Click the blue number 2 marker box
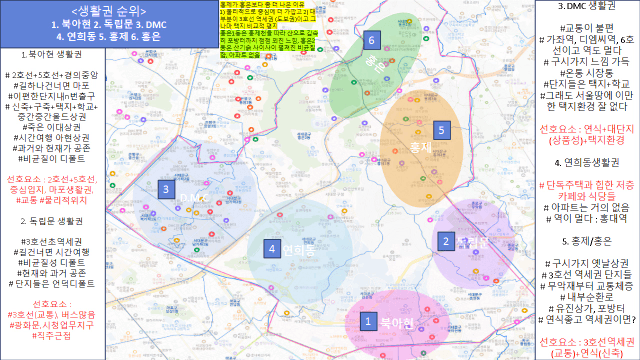Image resolution: width=640 pixels, height=360 pixels. point(446,241)
